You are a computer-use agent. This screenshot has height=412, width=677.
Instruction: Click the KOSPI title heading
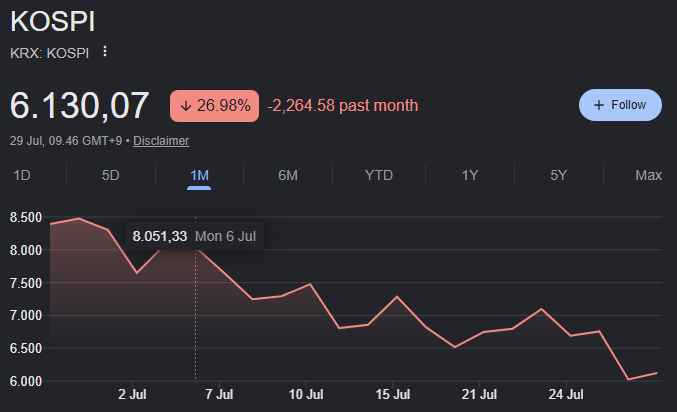point(53,21)
